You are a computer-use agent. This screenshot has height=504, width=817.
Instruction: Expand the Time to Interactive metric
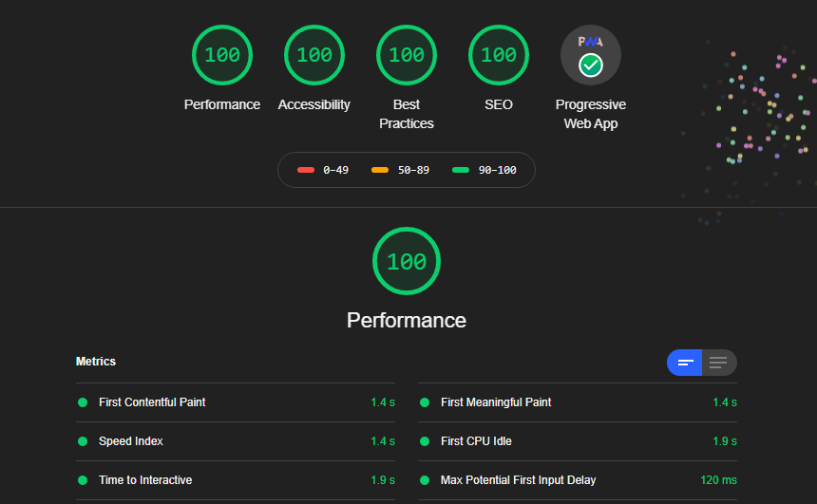145,480
